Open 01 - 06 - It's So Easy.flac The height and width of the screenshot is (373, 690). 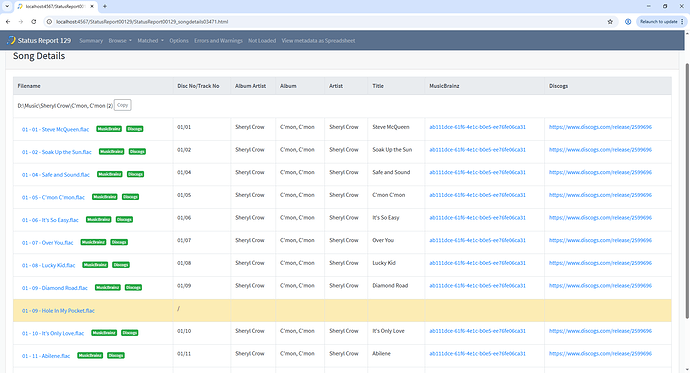pos(50,220)
